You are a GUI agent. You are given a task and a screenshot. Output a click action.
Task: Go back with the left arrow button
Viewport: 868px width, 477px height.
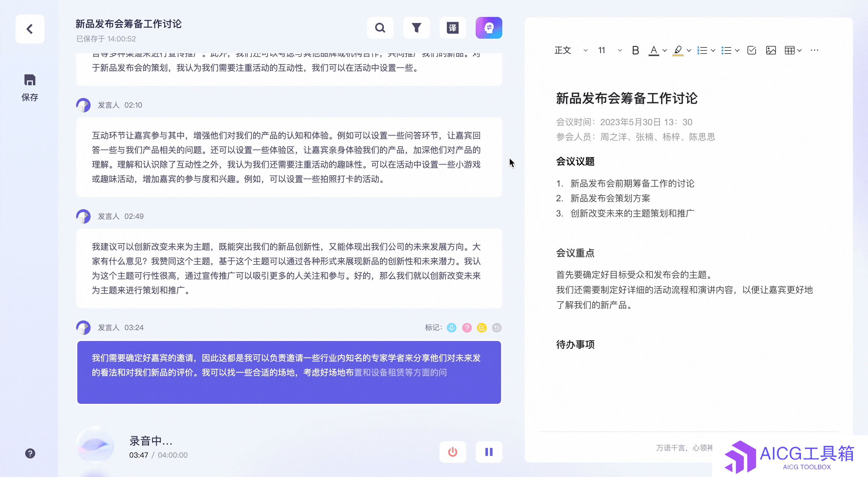pos(30,29)
